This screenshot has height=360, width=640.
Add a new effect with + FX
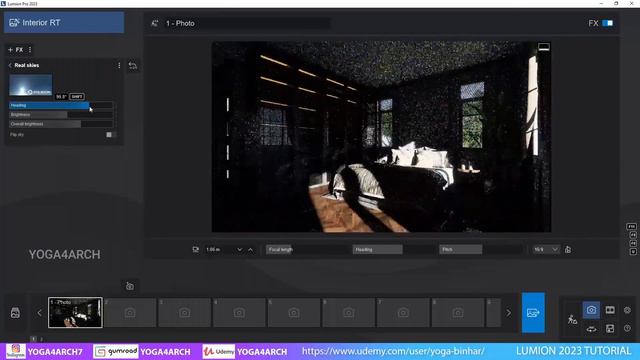pos(16,50)
